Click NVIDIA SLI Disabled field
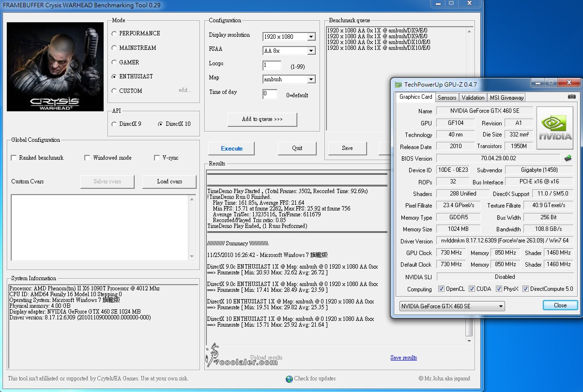The image size is (583, 392). pyautogui.click(x=505, y=277)
